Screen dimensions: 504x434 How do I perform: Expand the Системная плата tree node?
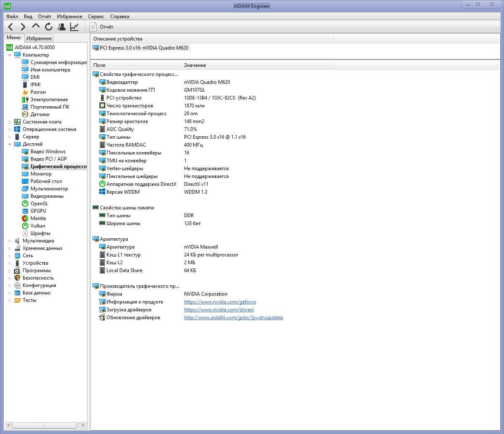[x=10, y=122]
